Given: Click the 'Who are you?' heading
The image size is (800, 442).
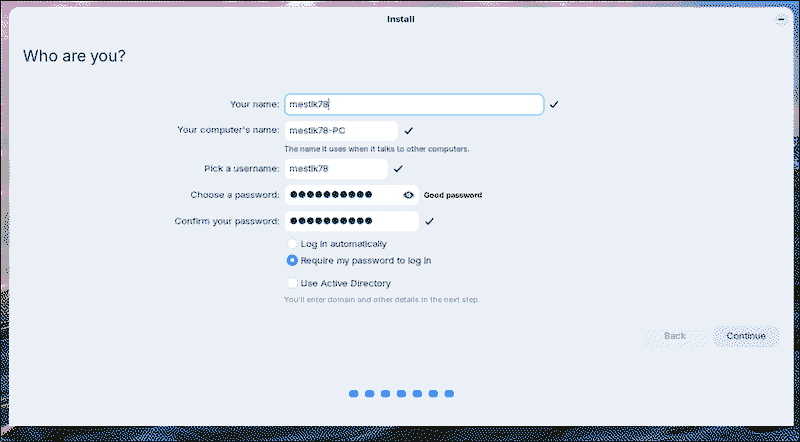Looking at the screenshot, I should (74, 56).
